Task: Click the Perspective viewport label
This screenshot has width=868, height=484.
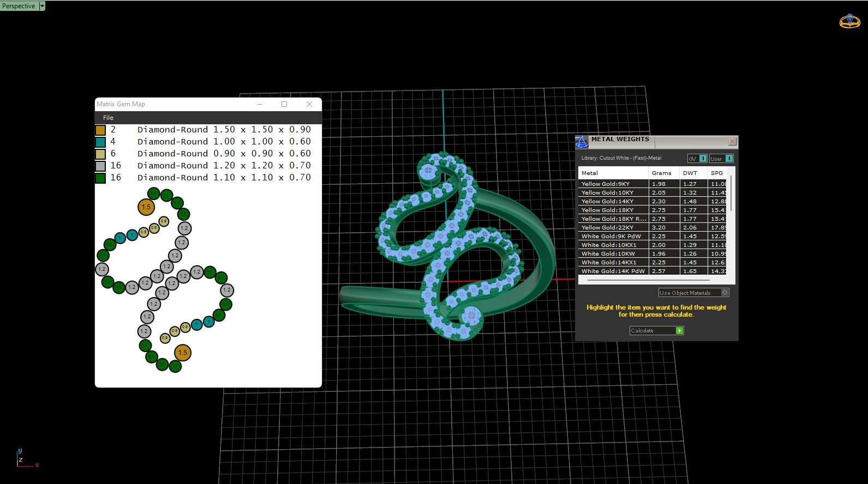Action: [x=19, y=6]
